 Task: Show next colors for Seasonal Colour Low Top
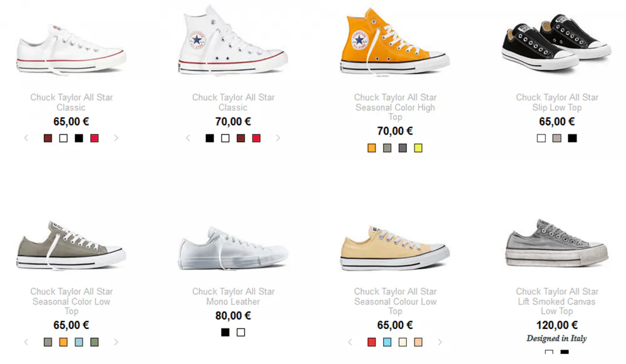click(440, 342)
